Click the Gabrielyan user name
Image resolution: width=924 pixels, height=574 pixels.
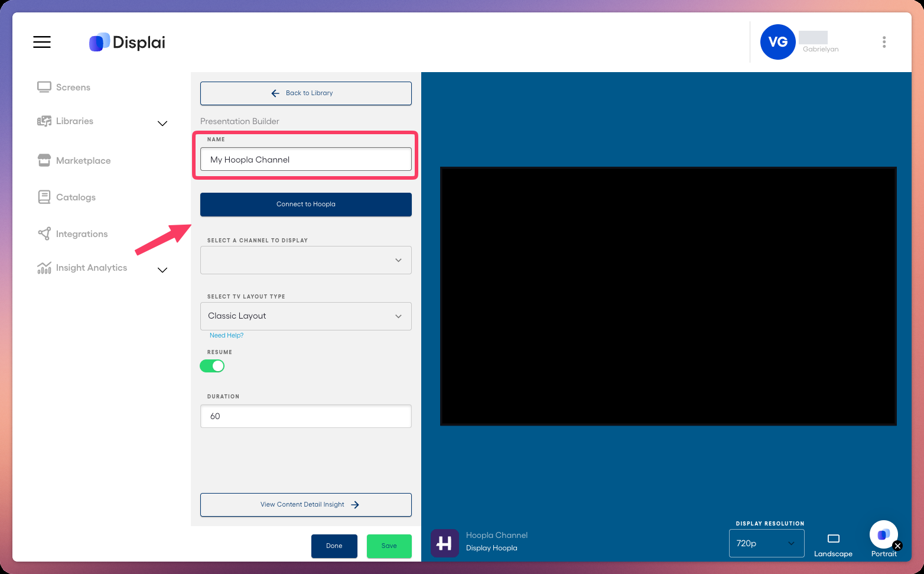tap(821, 49)
